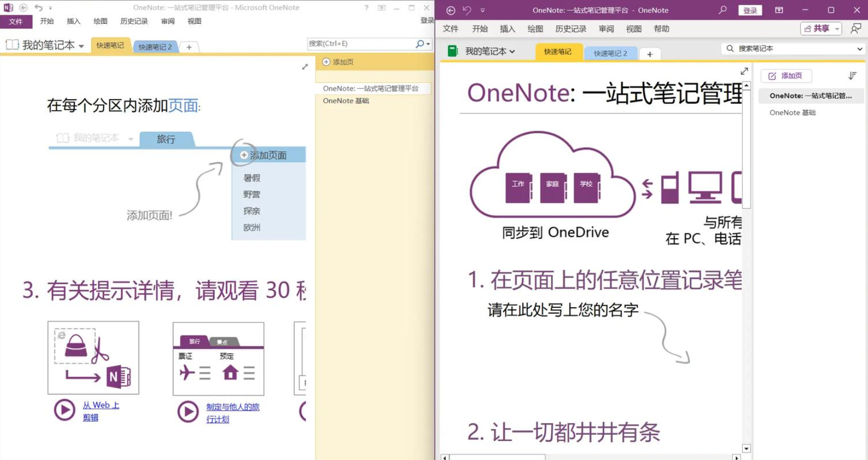Expand 我的笔记本 notebook dropdown in left window
868x460 pixels.
click(x=82, y=46)
